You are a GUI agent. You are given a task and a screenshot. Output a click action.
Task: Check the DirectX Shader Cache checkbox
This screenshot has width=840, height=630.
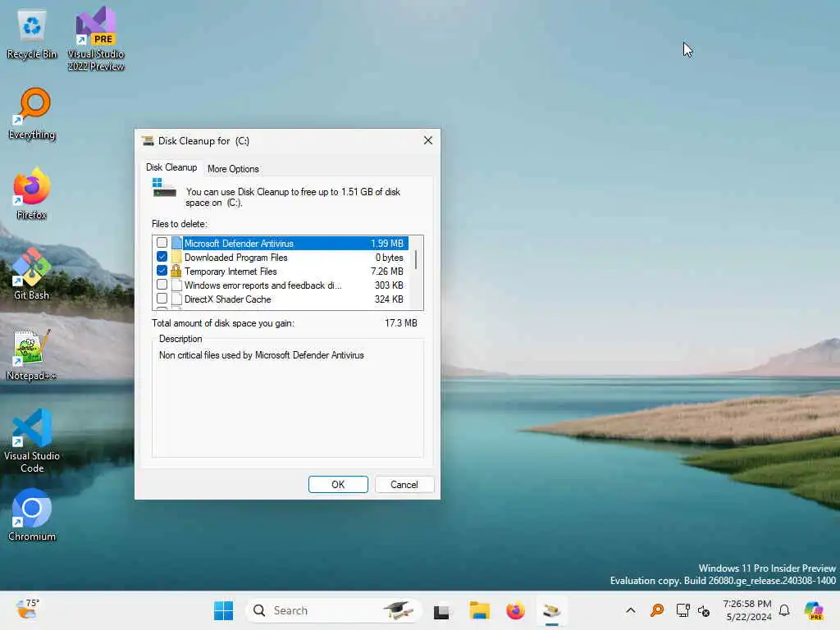[162, 299]
